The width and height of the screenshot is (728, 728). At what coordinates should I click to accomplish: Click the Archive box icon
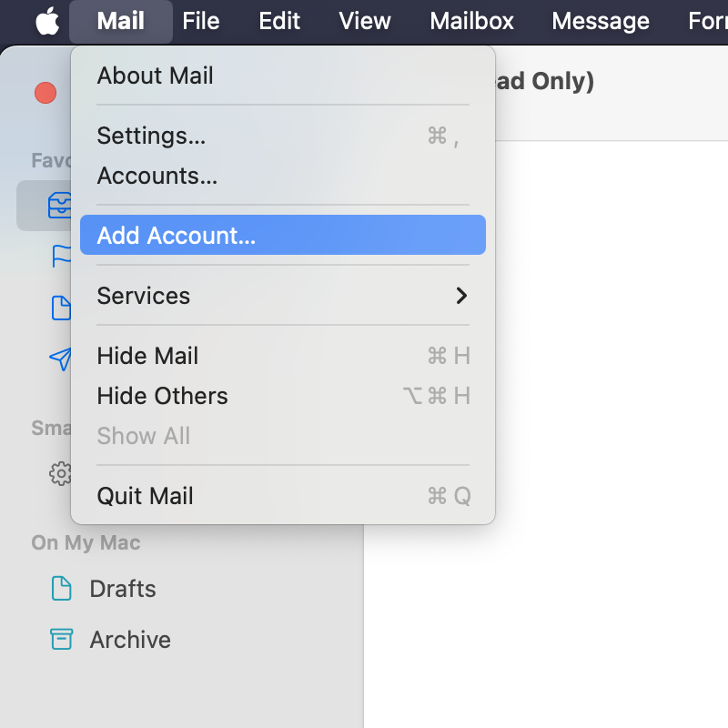(x=61, y=640)
